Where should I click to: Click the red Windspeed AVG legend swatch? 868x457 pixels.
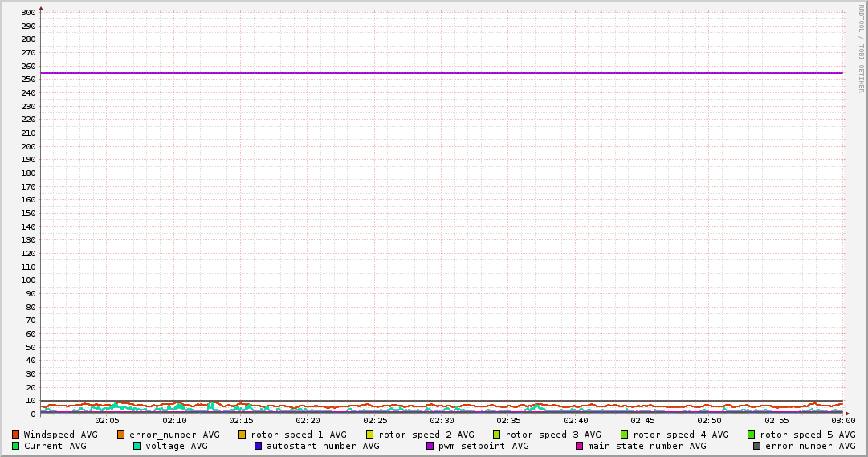tap(15, 435)
